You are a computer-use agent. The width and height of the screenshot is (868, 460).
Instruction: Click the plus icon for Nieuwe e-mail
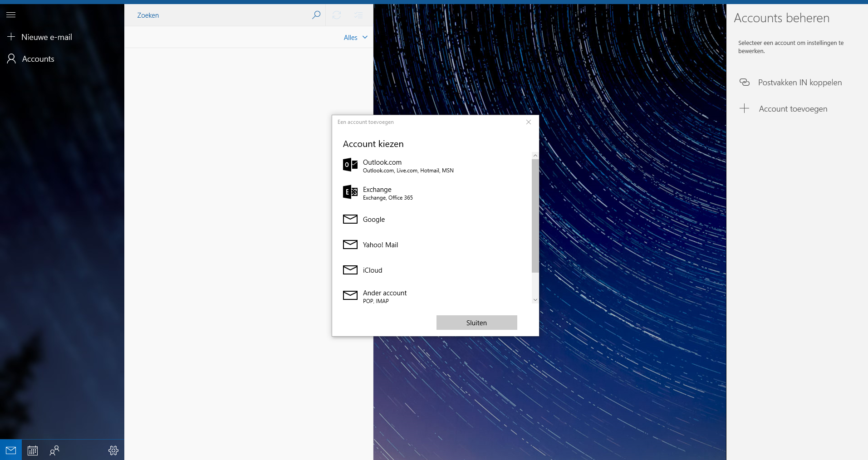[x=11, y=37]
